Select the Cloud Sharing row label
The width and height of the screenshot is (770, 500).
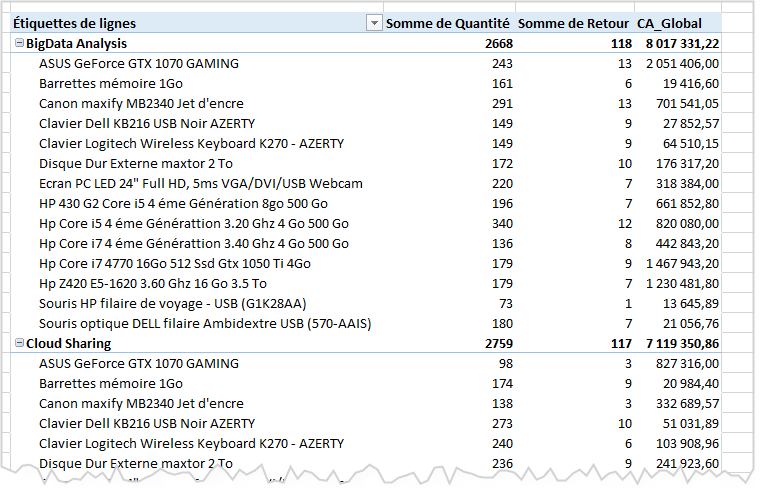68,343
